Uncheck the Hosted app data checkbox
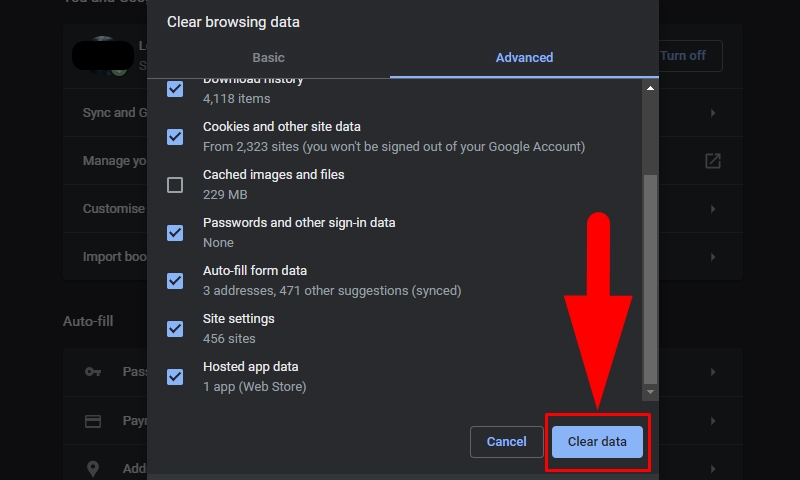 tap(175, 377)
